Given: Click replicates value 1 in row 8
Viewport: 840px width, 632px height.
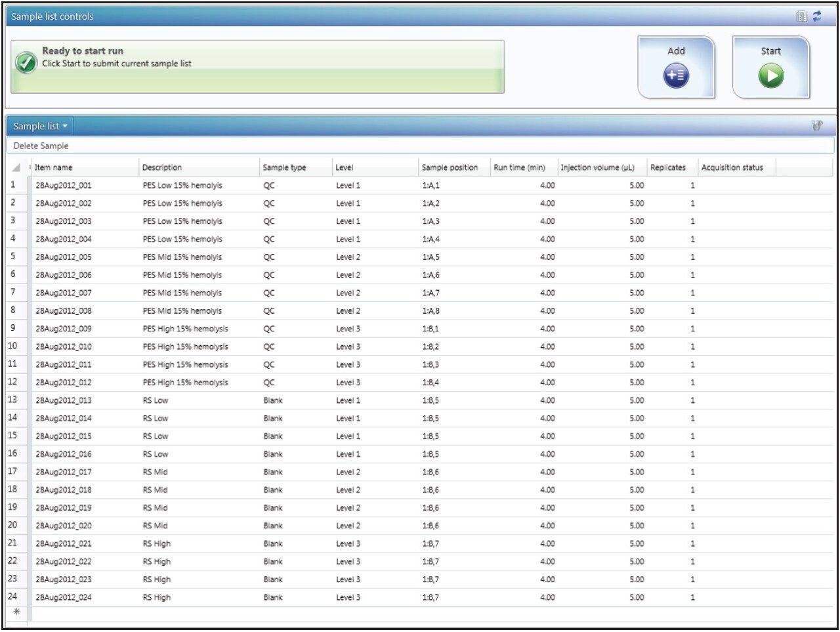Looking at the screenshot, I should tap(692, 311).
